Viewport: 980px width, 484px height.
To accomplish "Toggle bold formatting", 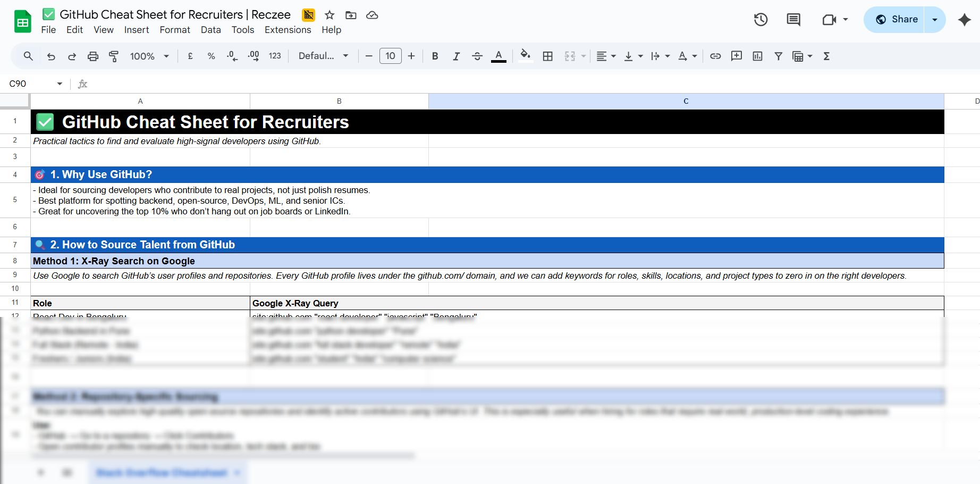I will 435,56.
